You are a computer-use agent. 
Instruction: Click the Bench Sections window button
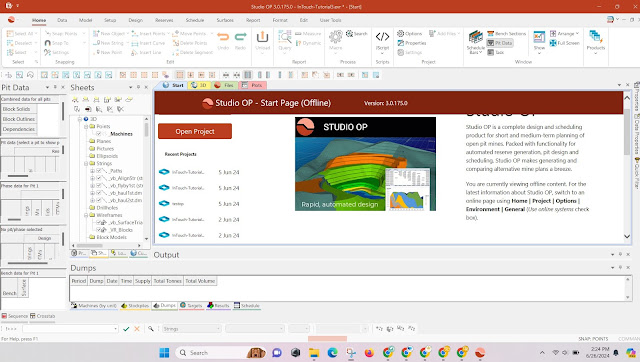[507, 33]
